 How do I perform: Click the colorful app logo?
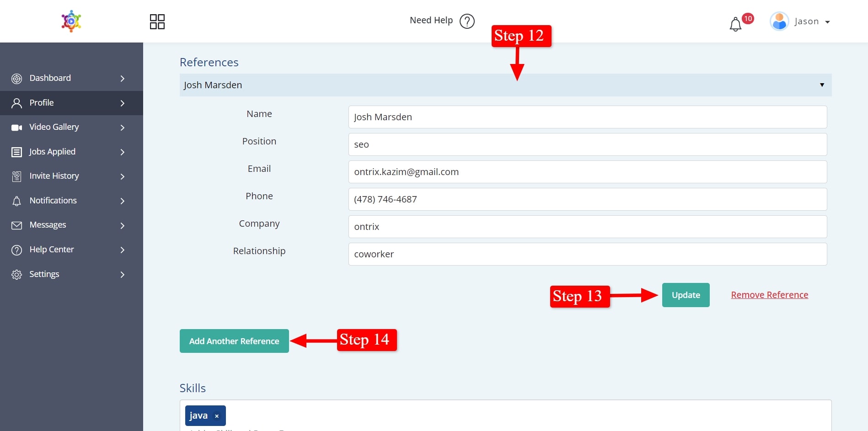pos(71,21)
